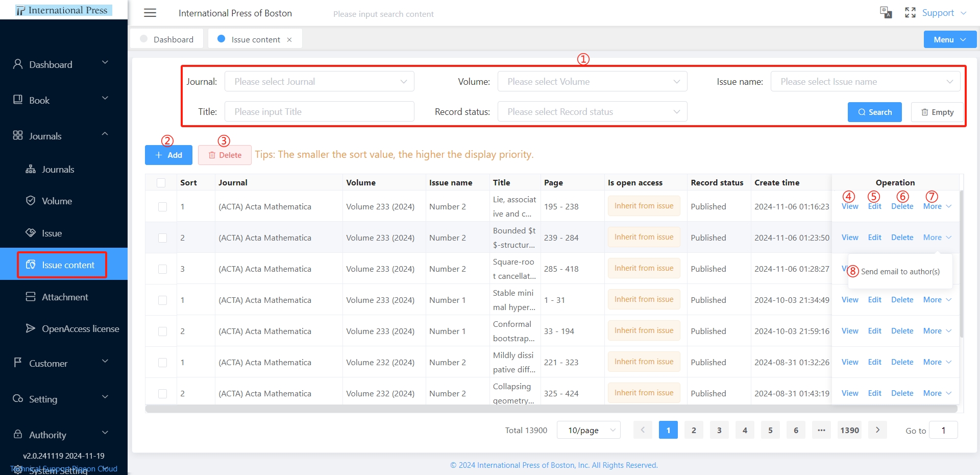Viewport: 980px width, 475px height.
Task: Go to page 3
Action: click(x=719, y=430)
